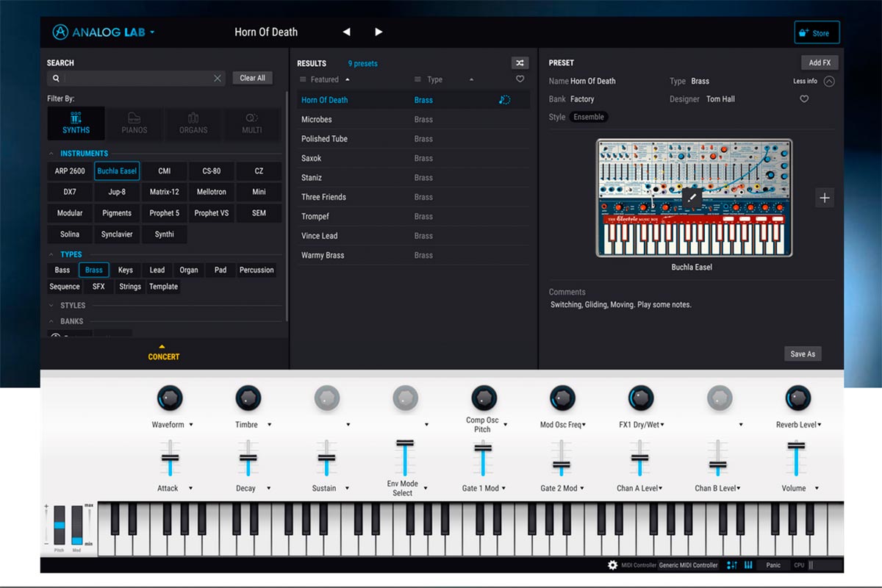Viewport: 882px width, 588px height.
Task: Click the Timbre knob
Action: pos(248,398)
